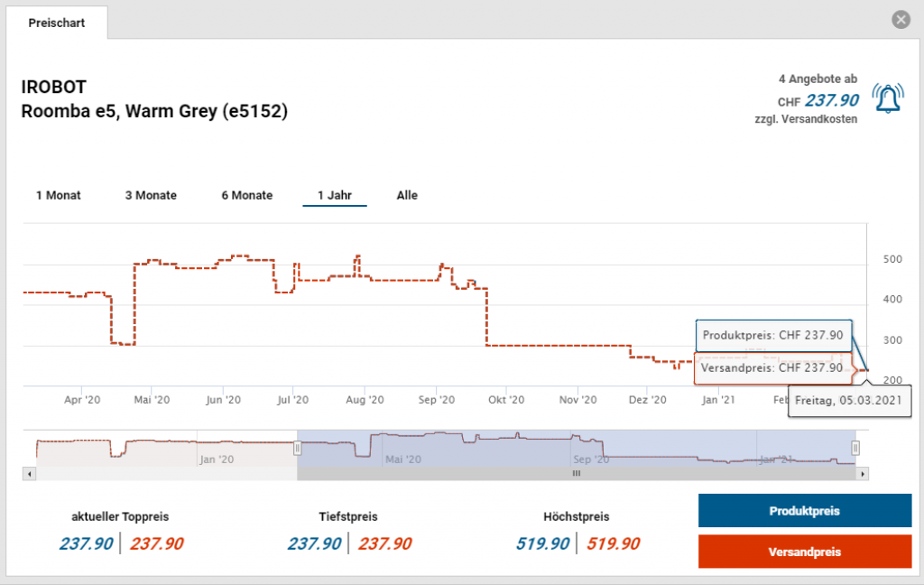Click the CHF 237.90 offer price
The height and width of the screenshot is (585, 924).
818,101
